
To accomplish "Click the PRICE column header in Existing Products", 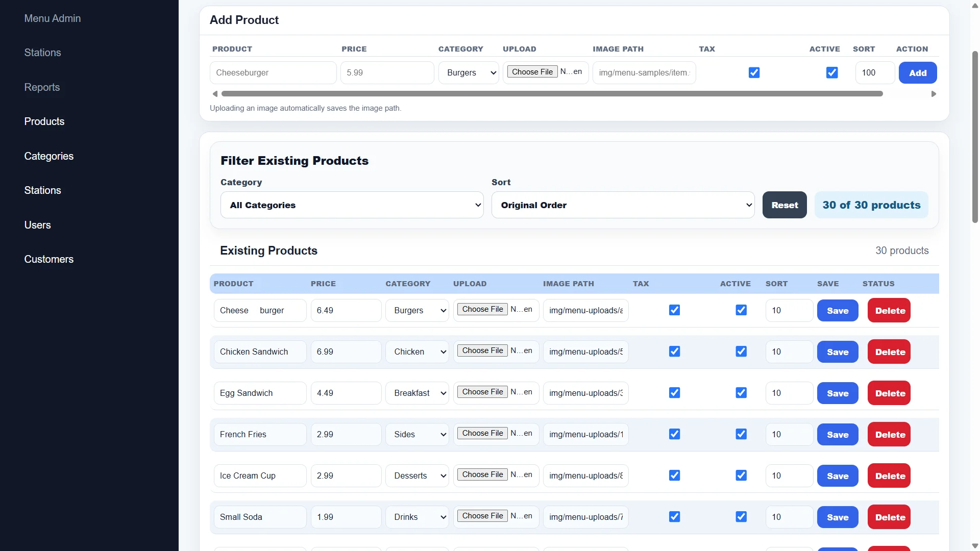I will tap(323, 284).
